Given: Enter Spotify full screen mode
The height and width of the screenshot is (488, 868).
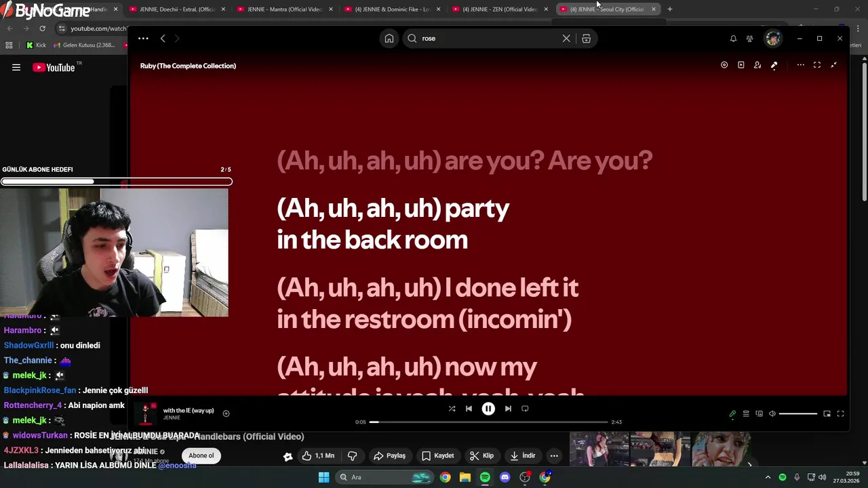Looking at the screenshot, I should [840, 413].
